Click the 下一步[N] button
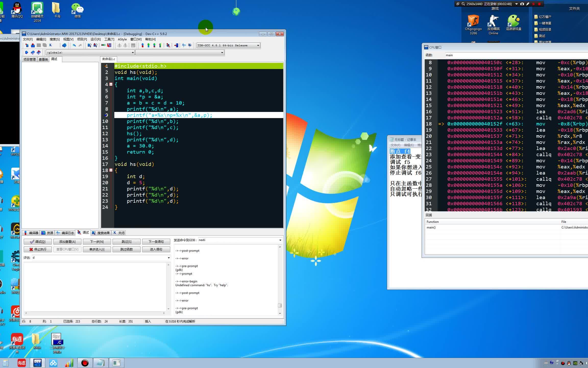Viewport: 588px width, 368px height. tap(97, 241)
